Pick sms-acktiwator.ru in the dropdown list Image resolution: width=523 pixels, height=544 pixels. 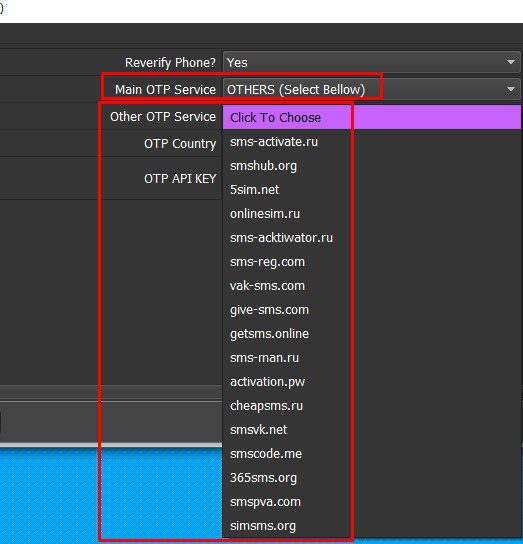tap(372, 237)
